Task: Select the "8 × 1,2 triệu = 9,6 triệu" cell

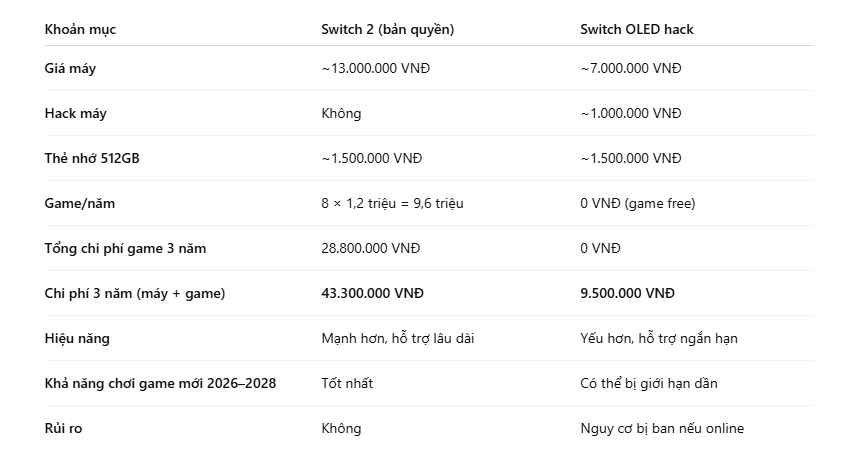Action: point(392,204)
